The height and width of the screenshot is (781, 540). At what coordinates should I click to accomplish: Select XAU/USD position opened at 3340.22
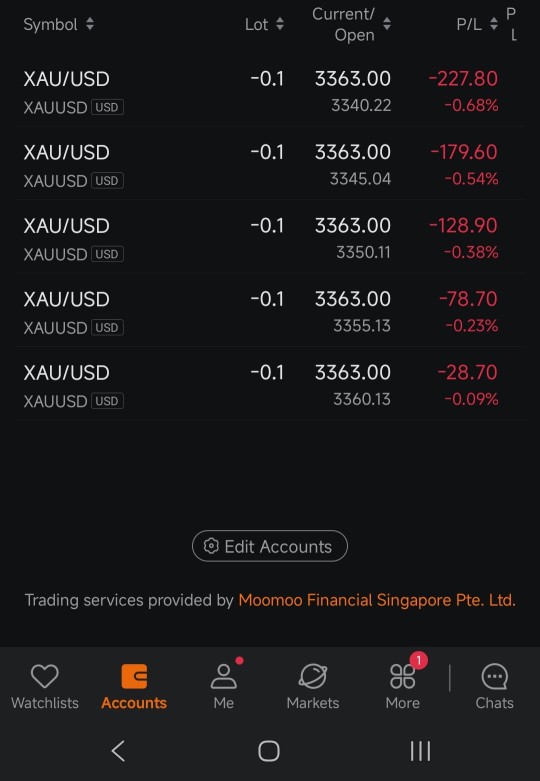(x=270, y=90)
